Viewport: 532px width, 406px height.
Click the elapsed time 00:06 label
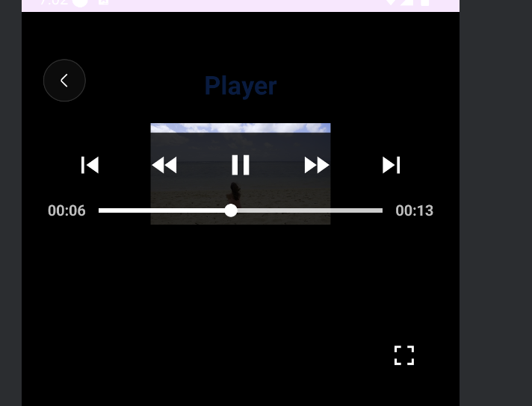point(66,210)
